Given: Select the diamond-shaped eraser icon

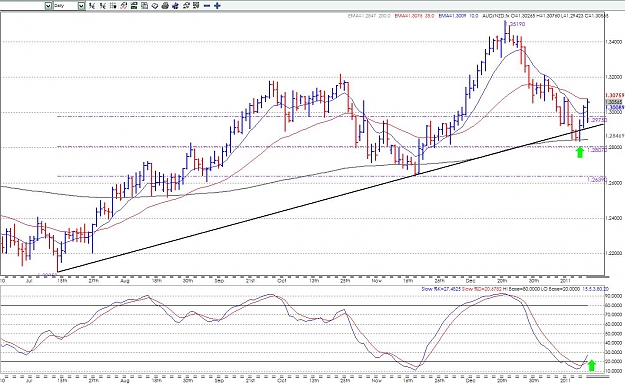Looking at the screenshot, I should point(155,6).
